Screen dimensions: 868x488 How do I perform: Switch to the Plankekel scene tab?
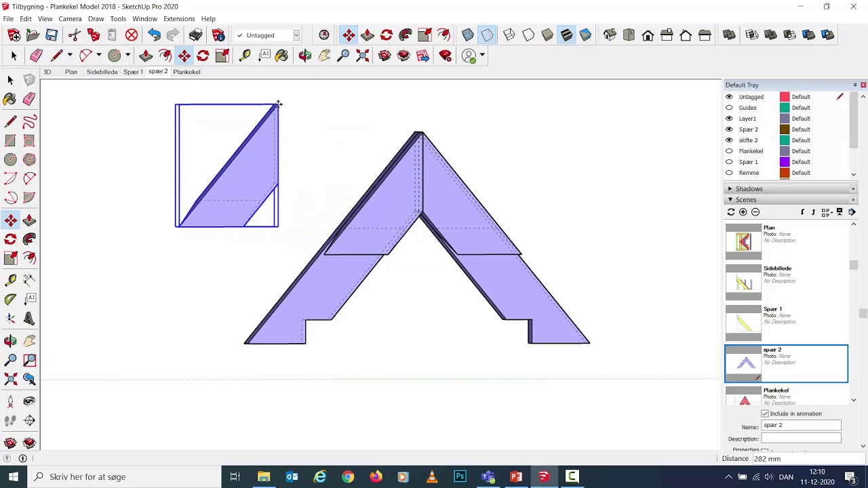(186, 72)
